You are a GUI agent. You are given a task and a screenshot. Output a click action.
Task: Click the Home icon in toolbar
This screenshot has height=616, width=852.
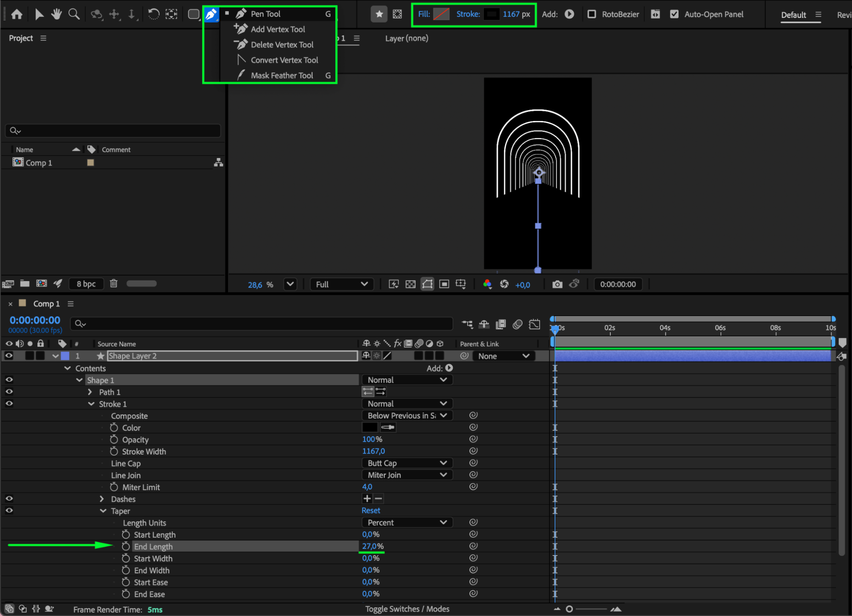coord(17,14)
